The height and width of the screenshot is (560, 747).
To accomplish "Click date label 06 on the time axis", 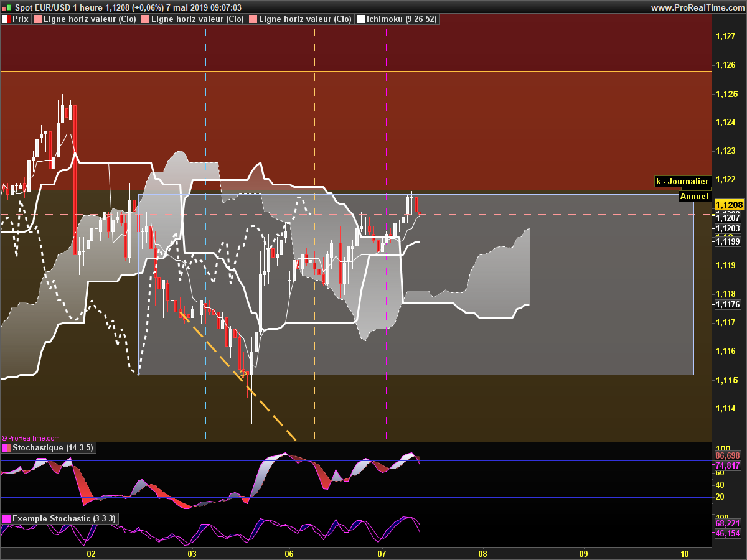I will point(288,553).
